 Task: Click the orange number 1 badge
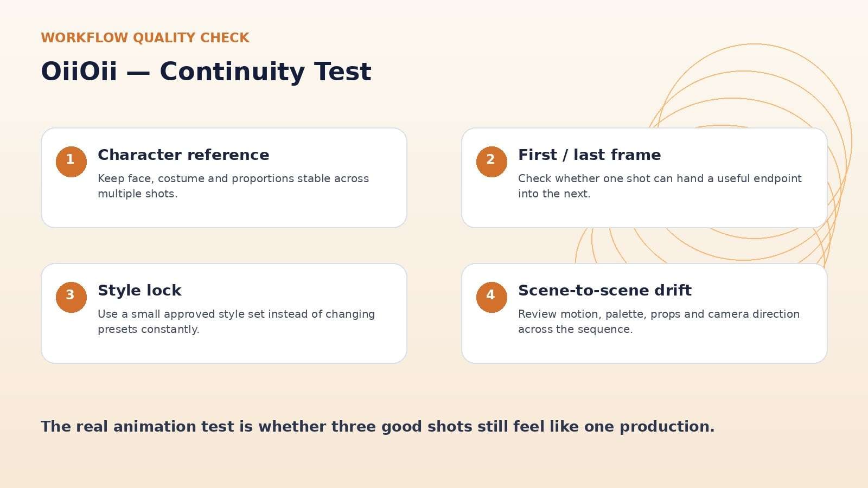(71, 162)
